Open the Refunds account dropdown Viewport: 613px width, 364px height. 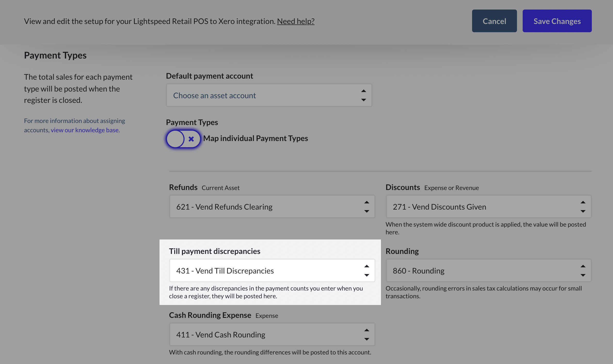coord(272,207)
